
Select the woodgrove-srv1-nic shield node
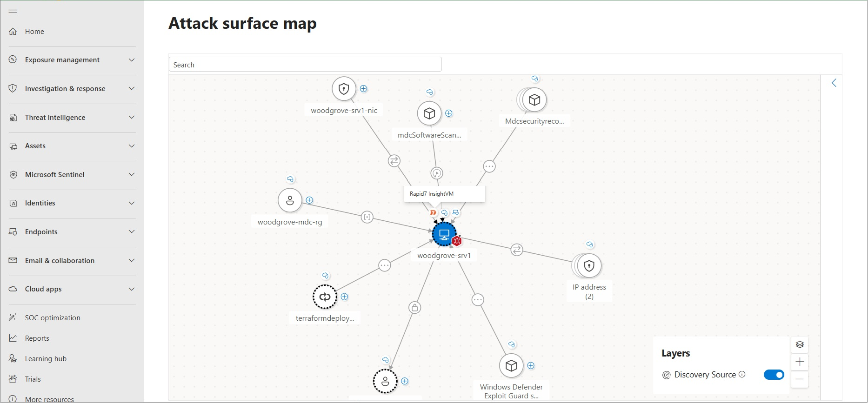tap(344, 89)
